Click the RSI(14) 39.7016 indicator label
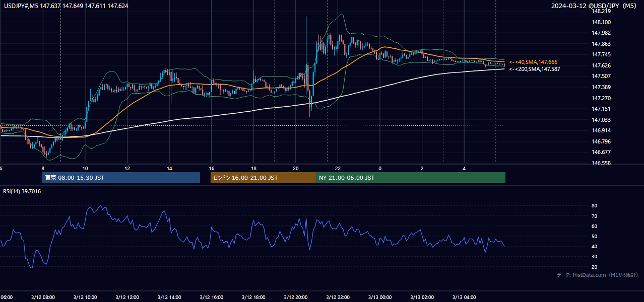644x302 pixels. [22, 191]
